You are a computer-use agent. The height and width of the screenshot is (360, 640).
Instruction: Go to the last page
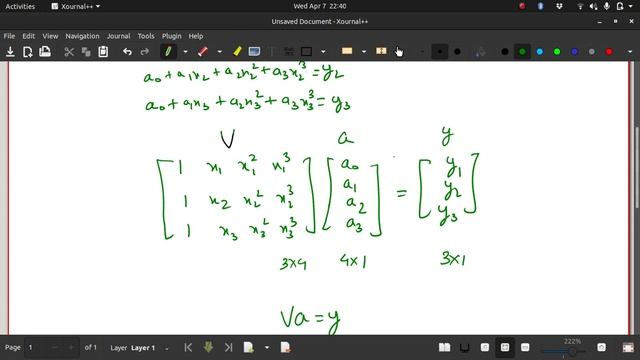[228, 347]
